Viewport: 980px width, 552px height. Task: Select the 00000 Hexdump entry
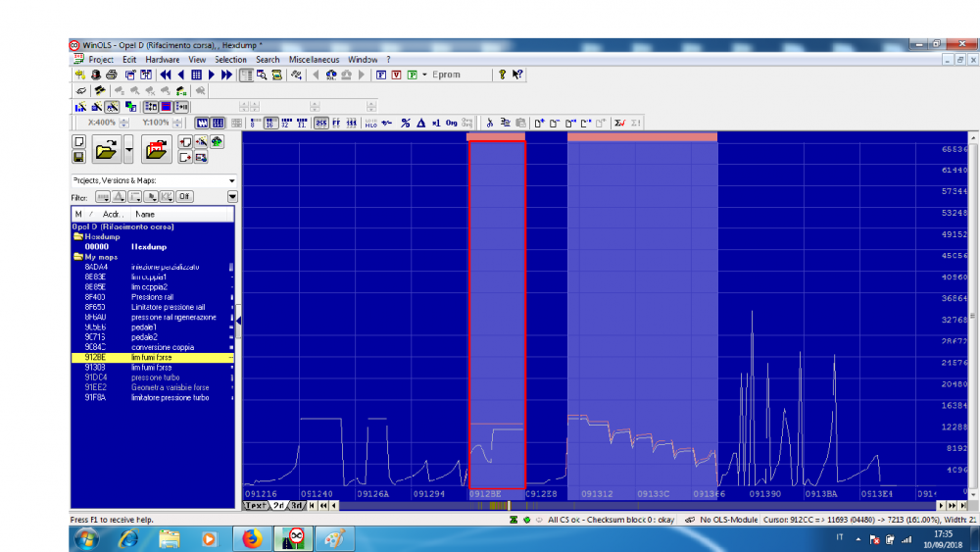click(x=153, y=247)
